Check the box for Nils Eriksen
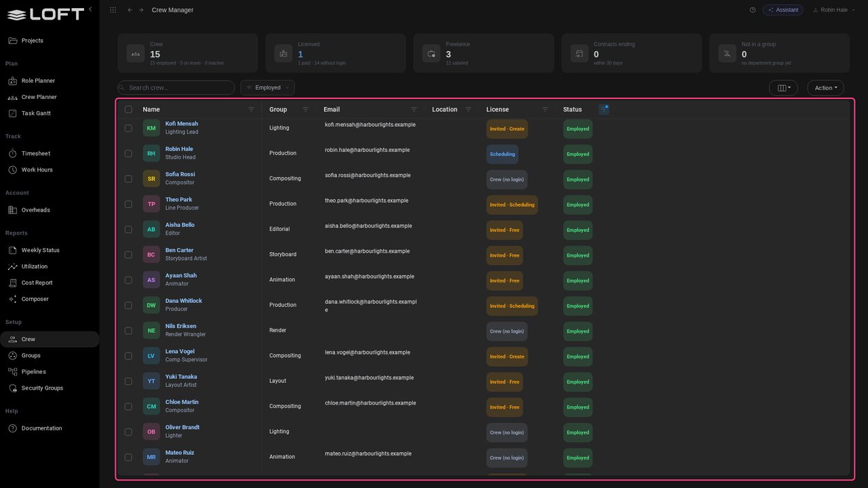This screenshot has height=488, width=868. (128, 331)
